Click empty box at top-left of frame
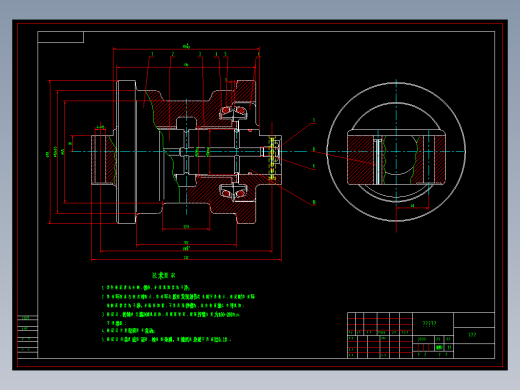The image size is (520, 390). click(61, 37)
